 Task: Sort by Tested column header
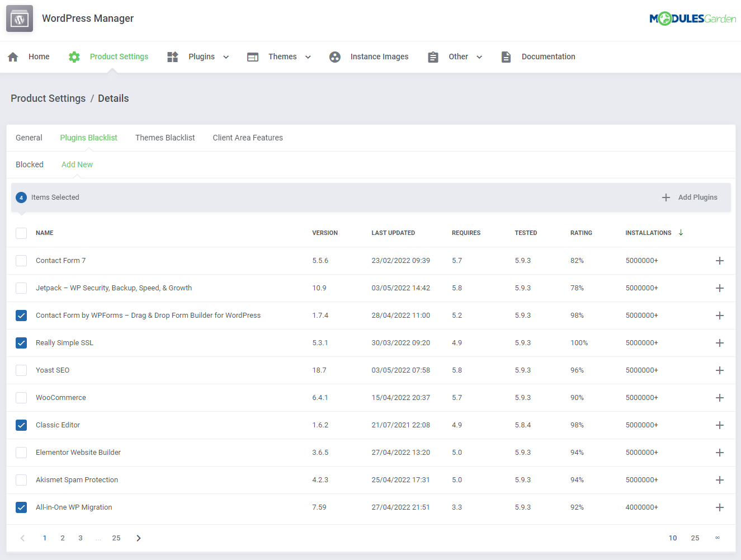tap(526, 233)
